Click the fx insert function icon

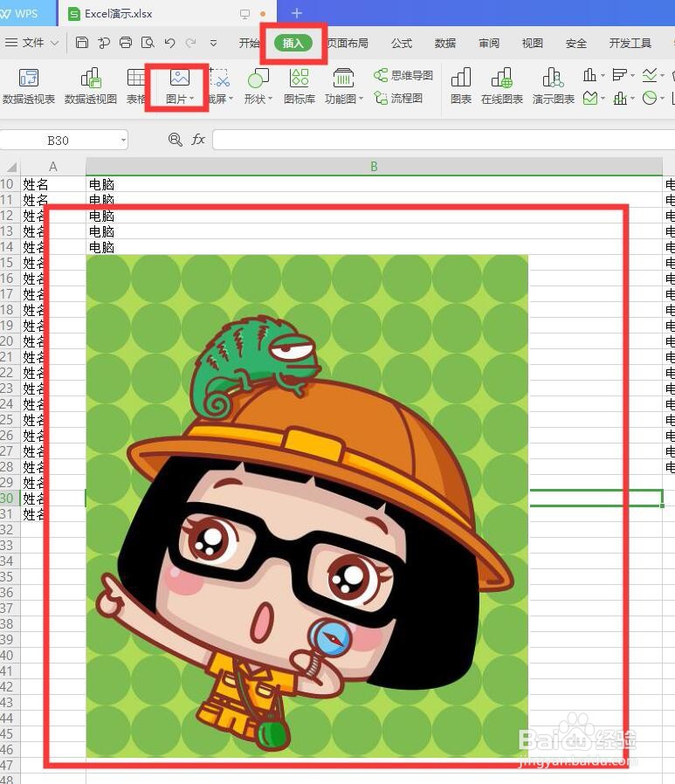coord(198,140)
